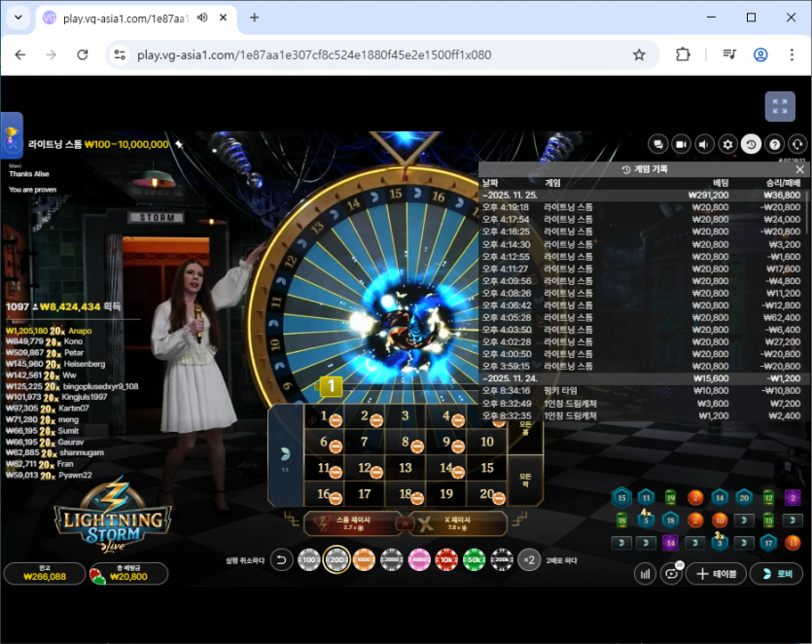Select the 스톰 체이서 bet option
The height and width of the screenshot is (644, 812).
[x=354, y=523]
